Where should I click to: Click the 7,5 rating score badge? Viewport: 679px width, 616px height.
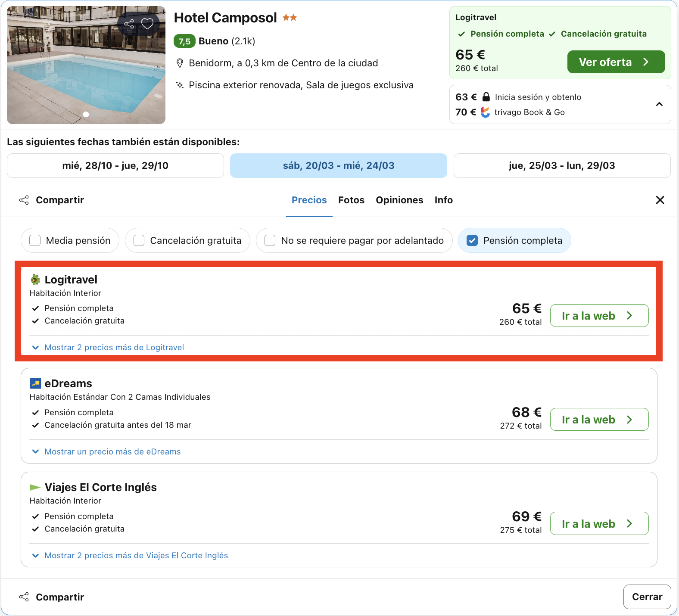coord(184,41)
